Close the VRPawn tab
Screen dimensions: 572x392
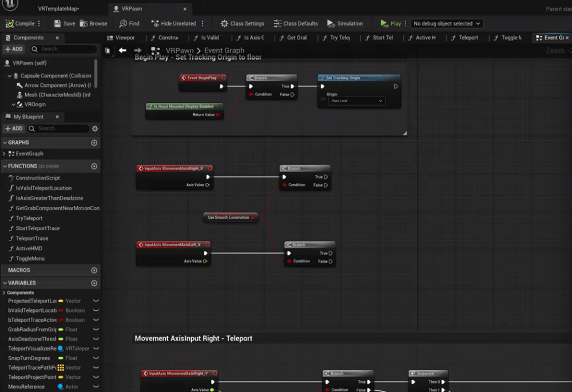pyautogui.click(x=185, y=9)
